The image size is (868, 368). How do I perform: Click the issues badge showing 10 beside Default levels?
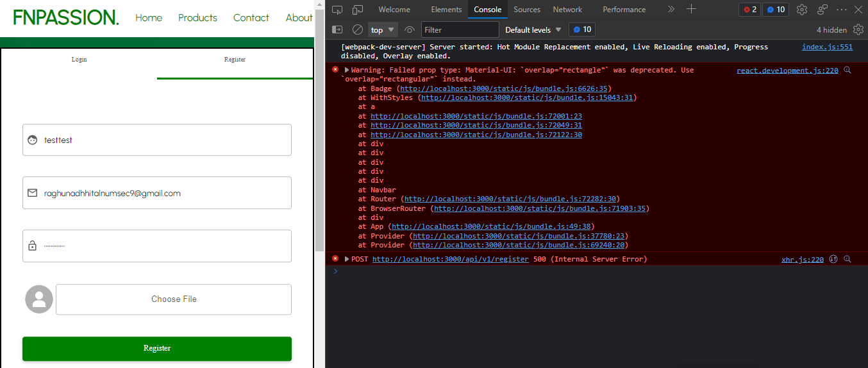pyautogui.click(x=582, y=29)
